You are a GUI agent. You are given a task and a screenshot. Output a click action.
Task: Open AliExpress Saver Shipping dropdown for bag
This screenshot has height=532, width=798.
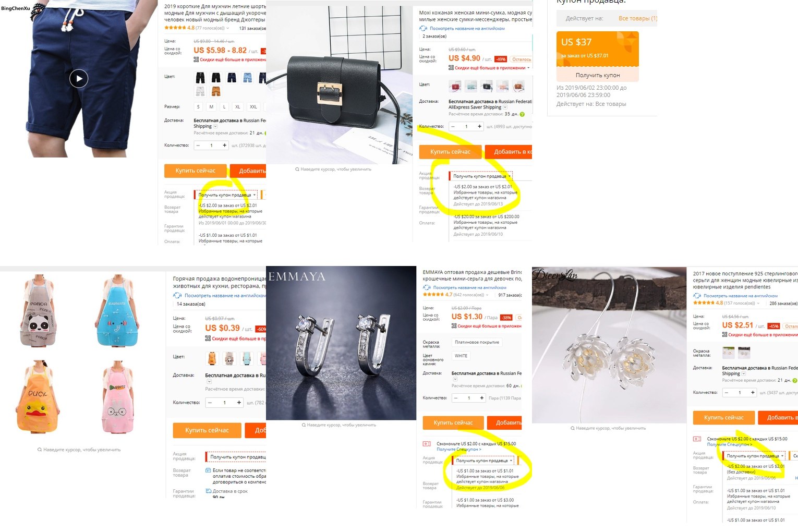click(x=505, y=107)
